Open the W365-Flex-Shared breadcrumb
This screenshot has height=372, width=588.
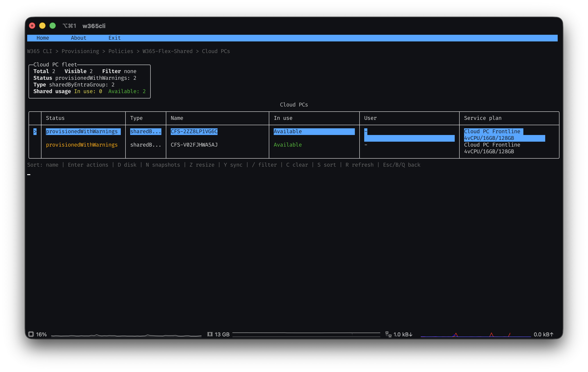(x=168, y=51)
